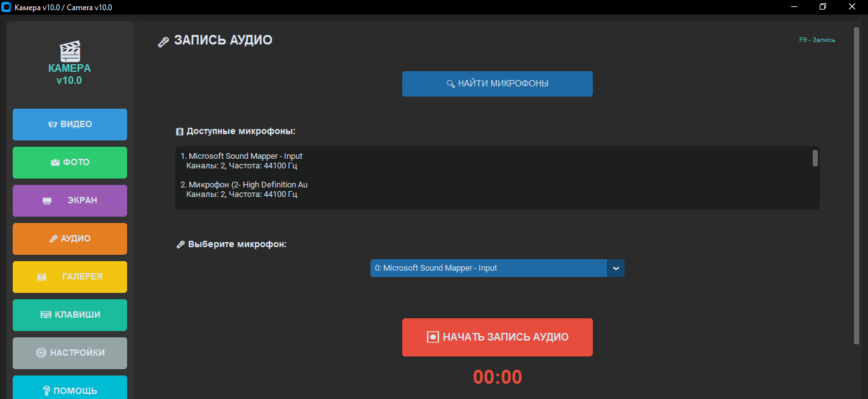Open the ЭКРАН screen capture section
Viewport: 868px width, 399px height.
click(x=70, y=201)
